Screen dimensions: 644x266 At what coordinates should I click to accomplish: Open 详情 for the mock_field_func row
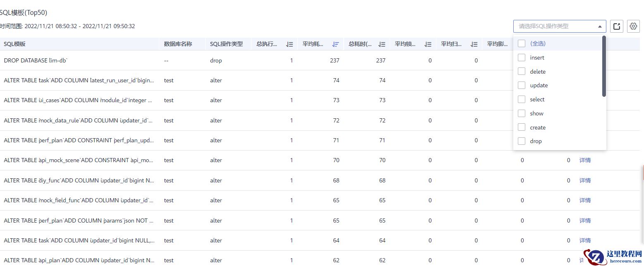coord(585,200)
